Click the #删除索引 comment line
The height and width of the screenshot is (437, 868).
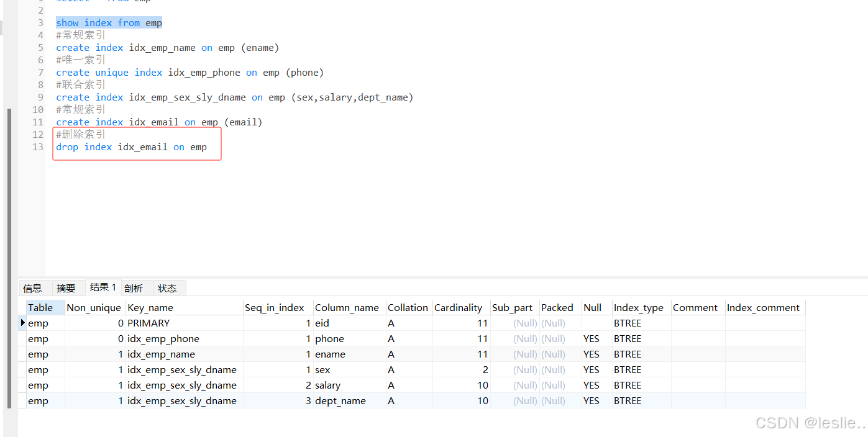[x=81, y=135]
